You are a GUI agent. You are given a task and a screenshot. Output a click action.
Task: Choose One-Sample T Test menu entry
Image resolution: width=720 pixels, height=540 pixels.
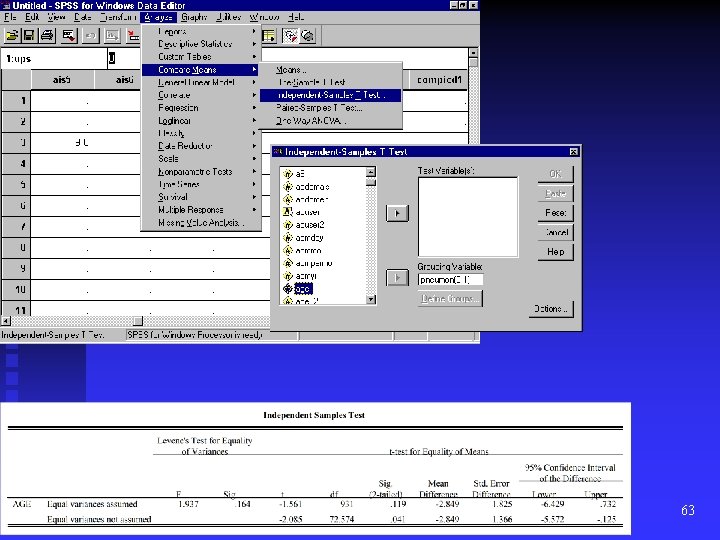(331, 82)
